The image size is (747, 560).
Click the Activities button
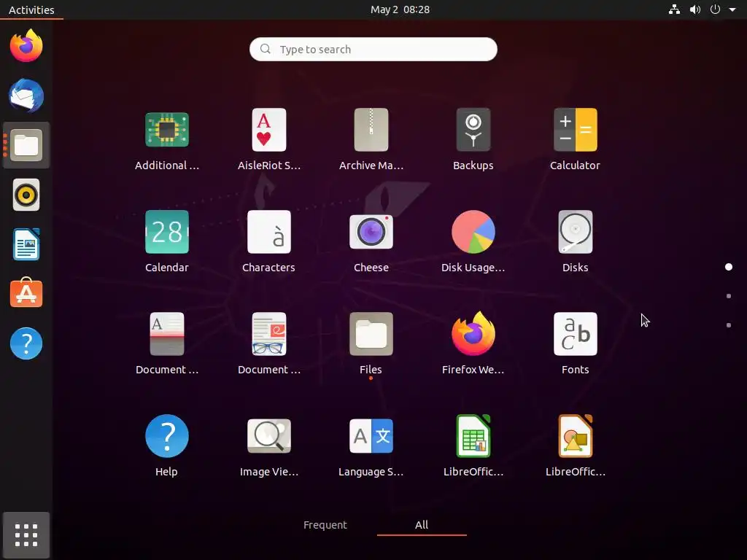[31, 9]
